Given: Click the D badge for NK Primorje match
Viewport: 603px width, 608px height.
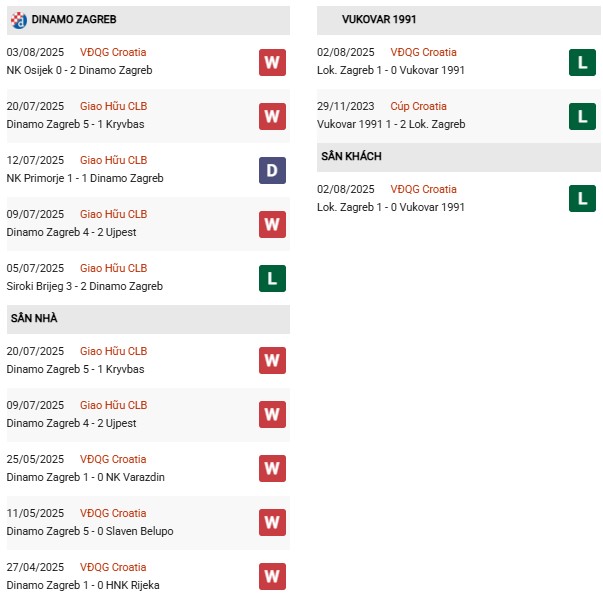Looking at the screenshot, I should (272, 170).
